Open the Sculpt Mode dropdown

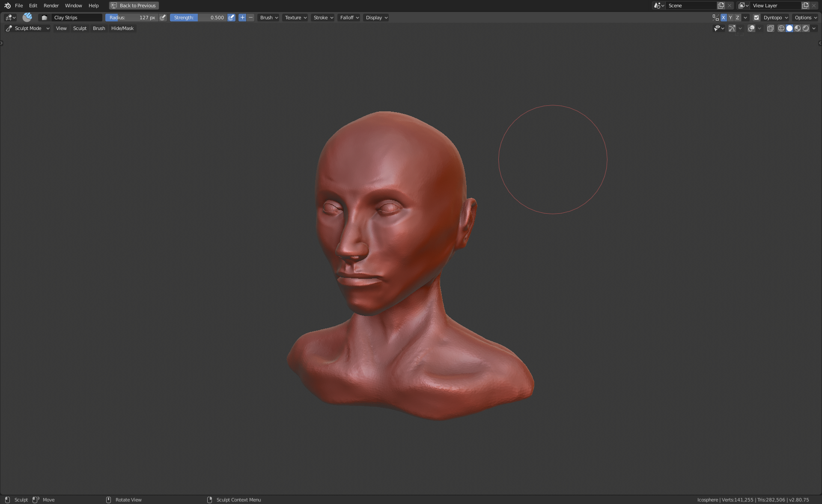point(28,28)
